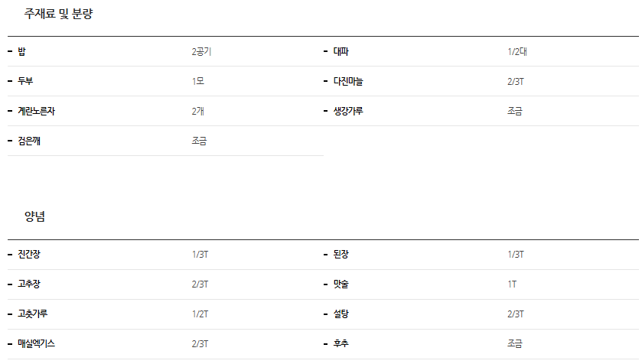The height and width of the screenshot is (364, 642).
Task: Select the 두부 ingredient label
Action: pos(26,82)
